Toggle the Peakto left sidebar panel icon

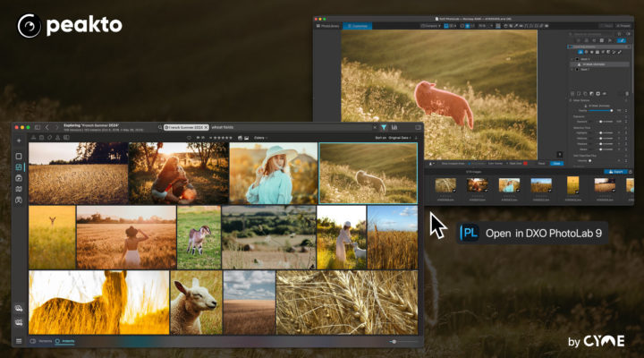pos(38,127)
